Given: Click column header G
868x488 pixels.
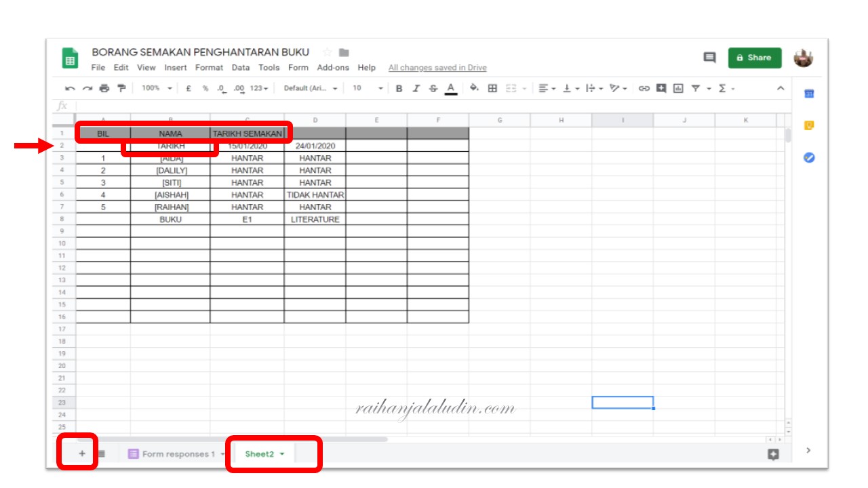Looking at the screenshot, I should click(500, 120).
